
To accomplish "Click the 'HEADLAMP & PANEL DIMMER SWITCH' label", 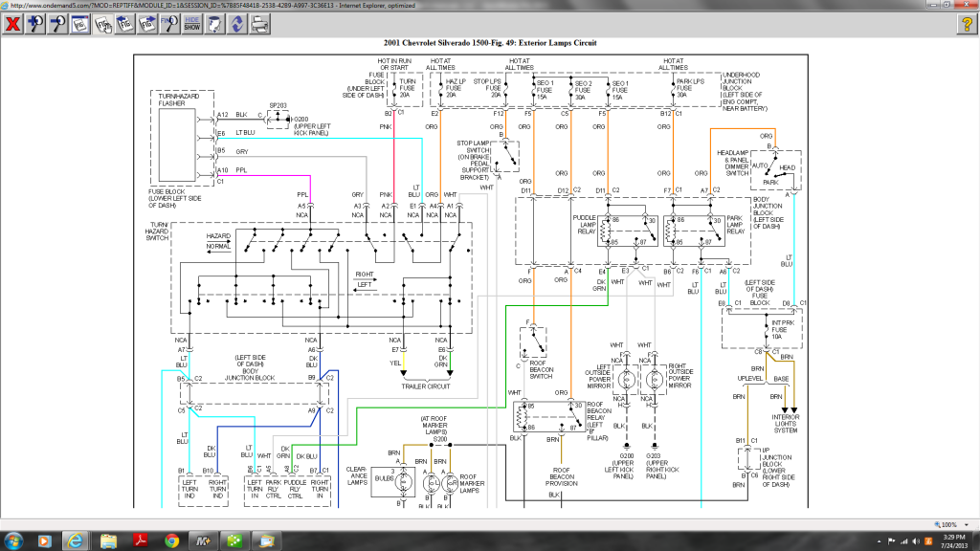I will click(x=732, y=163).
